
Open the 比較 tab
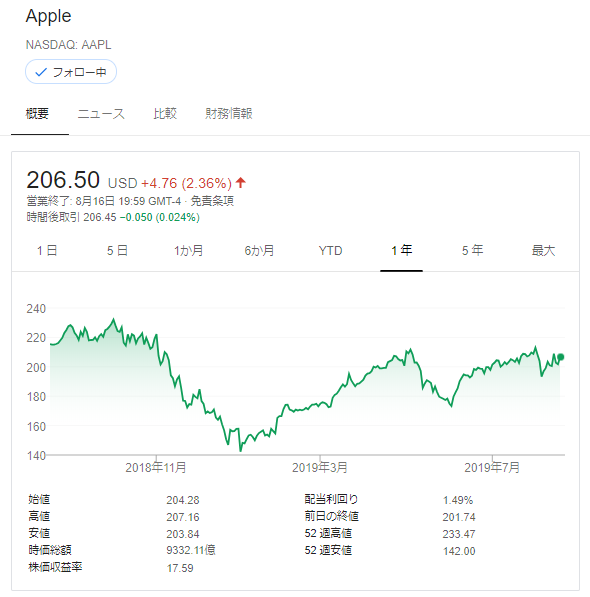165,113
